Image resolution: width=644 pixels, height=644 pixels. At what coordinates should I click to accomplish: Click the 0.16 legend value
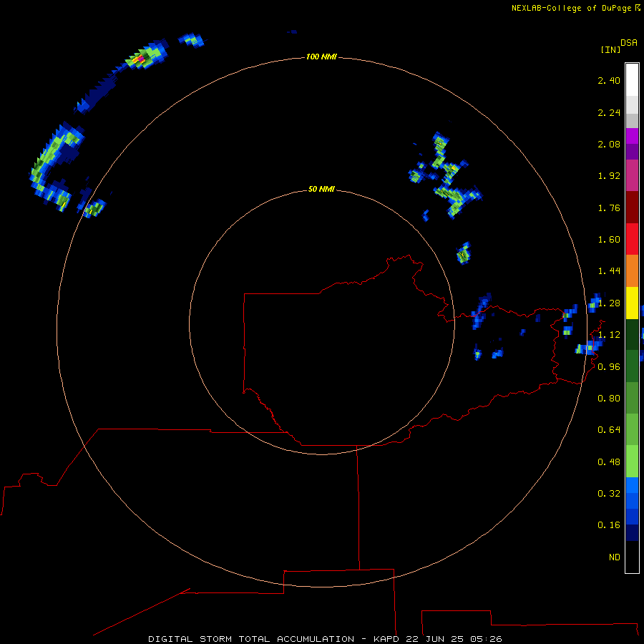pyautogui.click(x=609, y=525)
